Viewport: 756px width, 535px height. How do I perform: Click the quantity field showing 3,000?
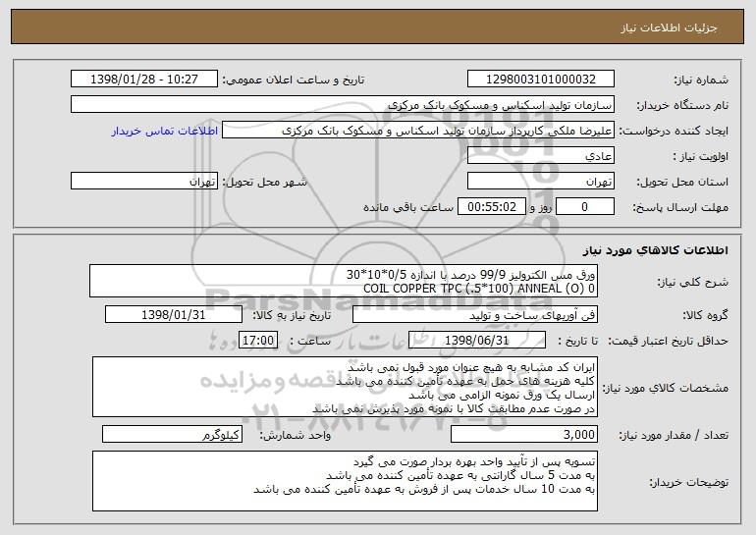(524, 434)
